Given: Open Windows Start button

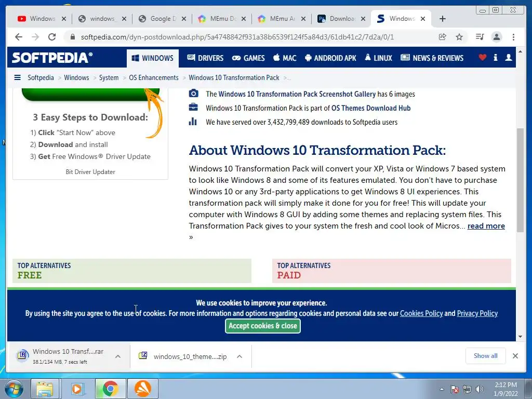Looking at the screenshot, I should click(x=14, y=389).
